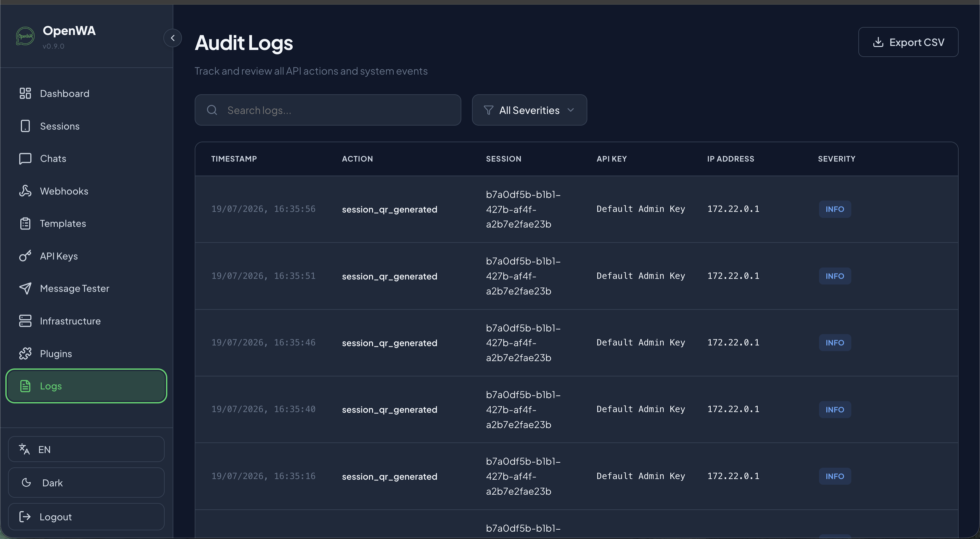Click IP 172.22.0.1 in 16:35:40 row
The height and width of the screenshot is (539, 980).
(x=733, y=409)
